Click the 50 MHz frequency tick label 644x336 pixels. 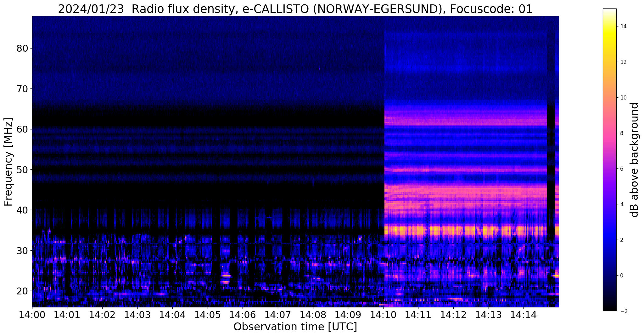(x=22, y=170)
